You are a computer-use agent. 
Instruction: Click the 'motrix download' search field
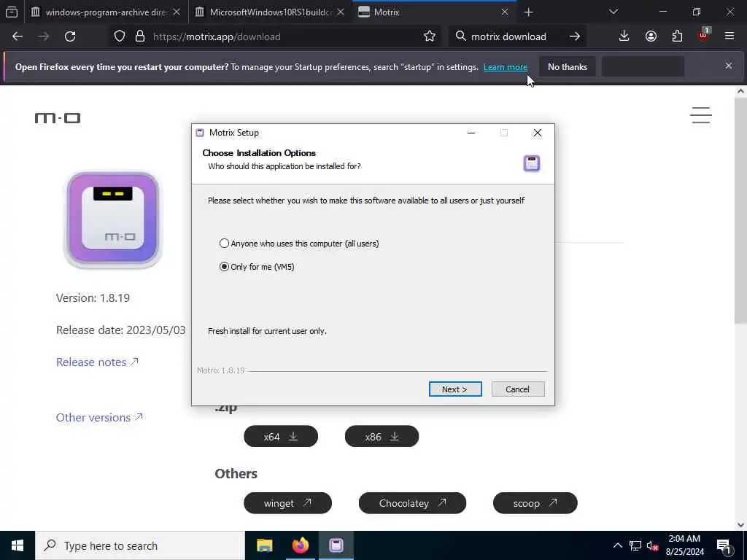coord(517,36)
